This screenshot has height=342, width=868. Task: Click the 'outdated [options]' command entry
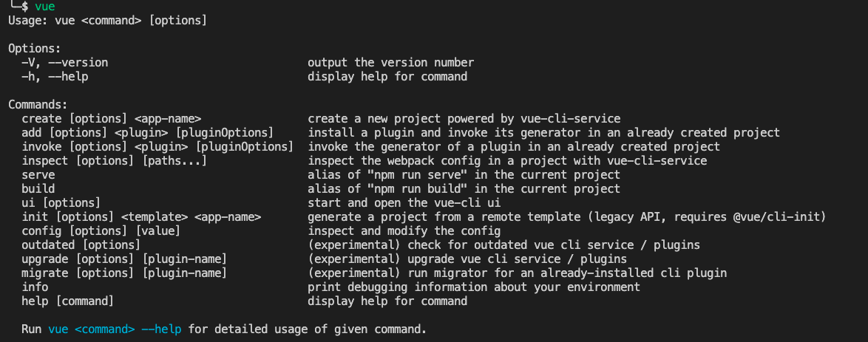coord(81,244)
